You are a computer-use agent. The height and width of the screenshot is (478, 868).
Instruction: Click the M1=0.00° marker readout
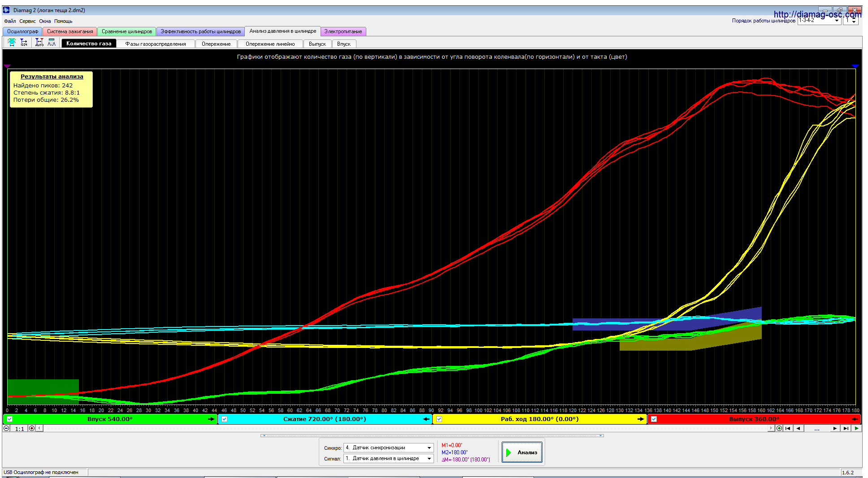(452, 445)
